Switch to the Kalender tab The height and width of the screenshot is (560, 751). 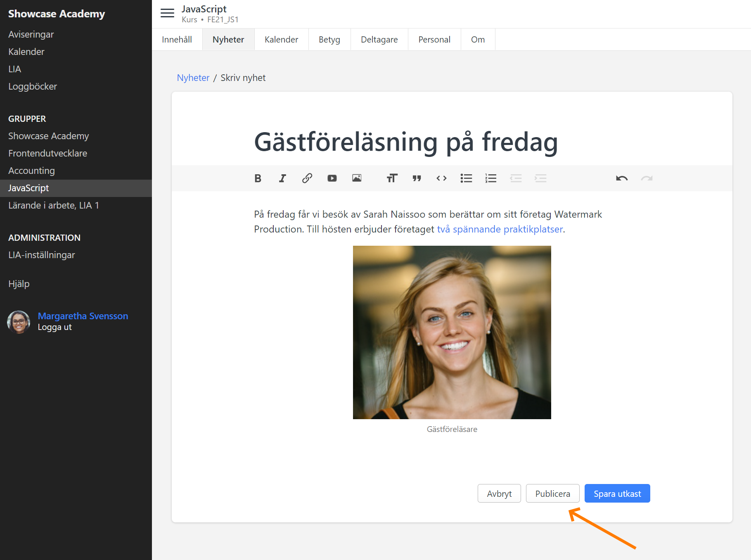(281, 40)
